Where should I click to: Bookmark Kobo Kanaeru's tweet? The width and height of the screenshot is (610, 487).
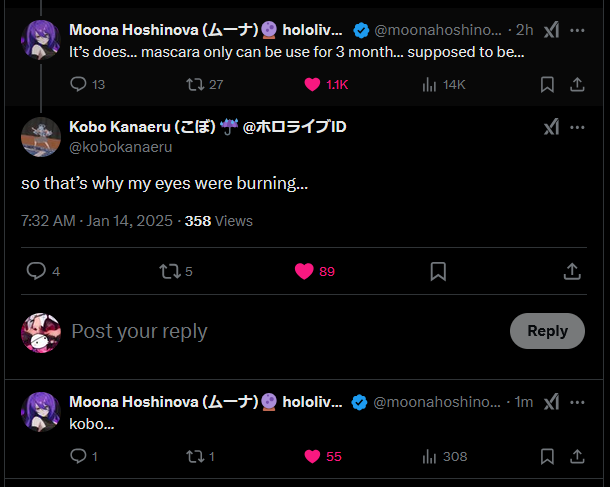tap(438, 271)
